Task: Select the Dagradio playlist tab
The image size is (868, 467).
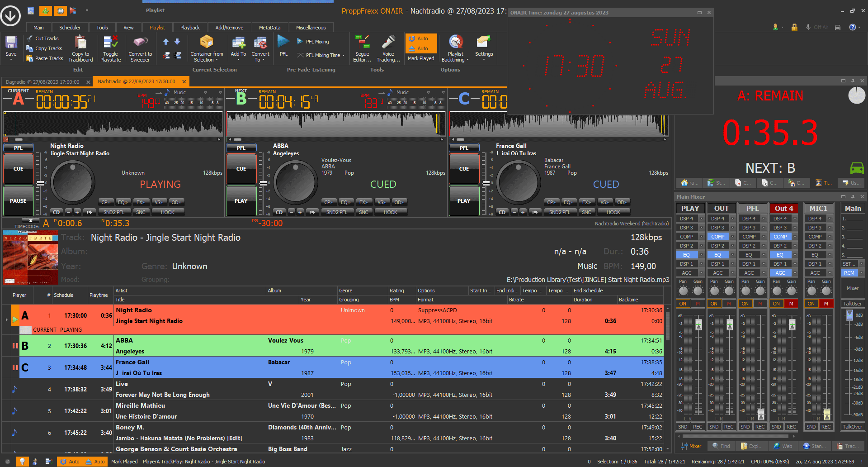Action: [42, 82]
